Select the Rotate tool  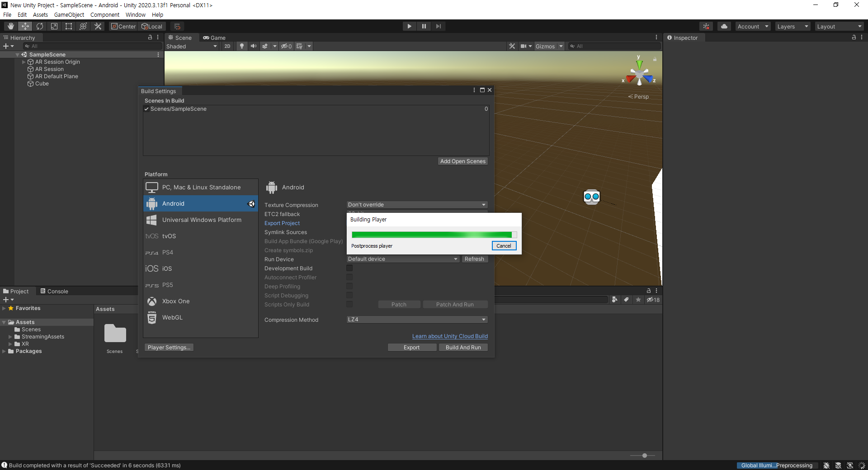pyautogui.click(x=40, y=26)
